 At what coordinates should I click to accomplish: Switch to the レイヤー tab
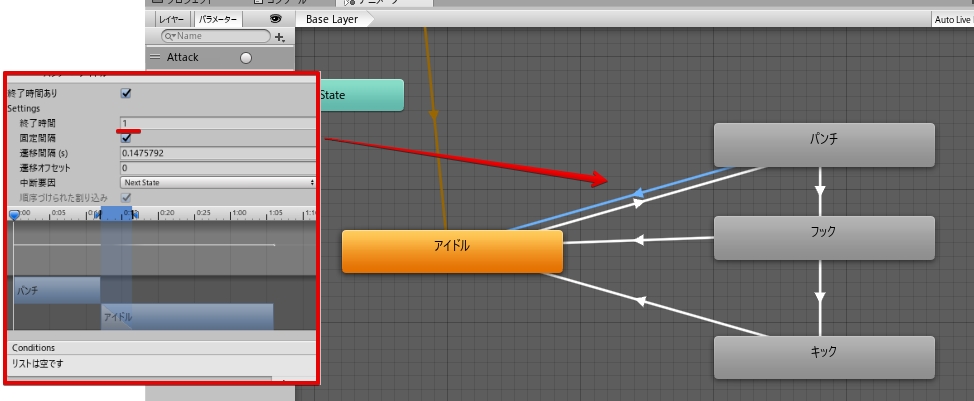coord(171,19)
